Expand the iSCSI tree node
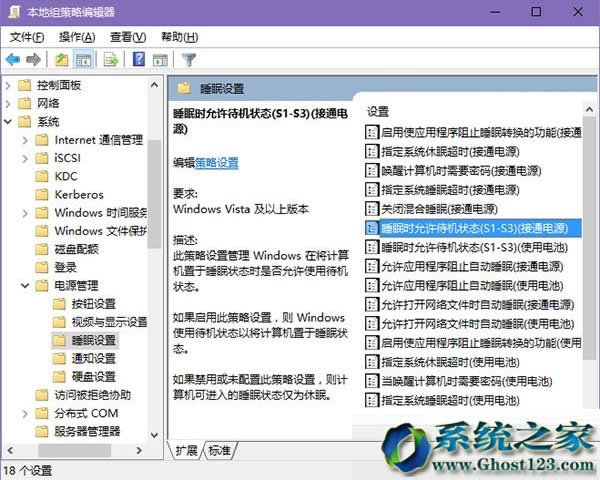 tap(25, 158)
